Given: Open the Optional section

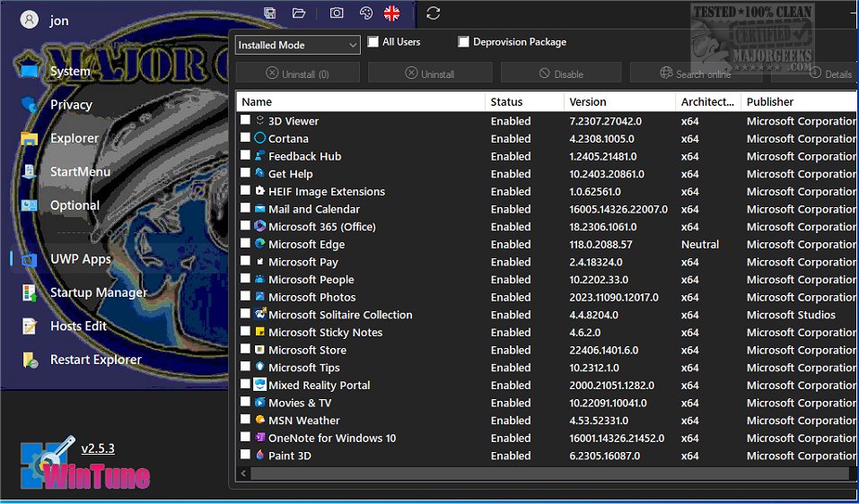Looking at the screenshot, I should pyautogui.click(x=75, y=205).
